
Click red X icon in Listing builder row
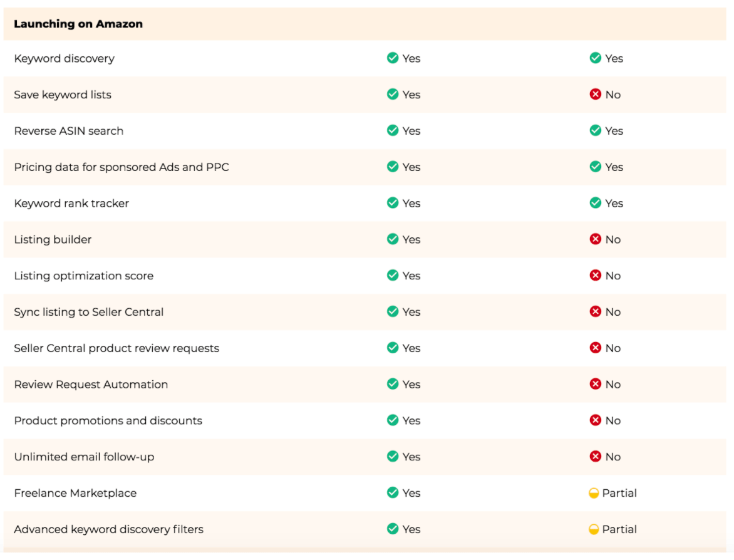coord(596,239)
